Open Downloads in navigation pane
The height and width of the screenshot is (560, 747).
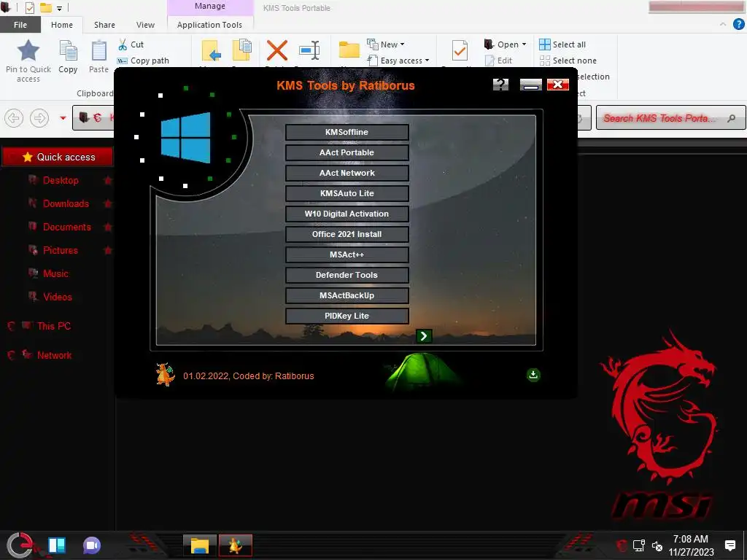(66, 204)
